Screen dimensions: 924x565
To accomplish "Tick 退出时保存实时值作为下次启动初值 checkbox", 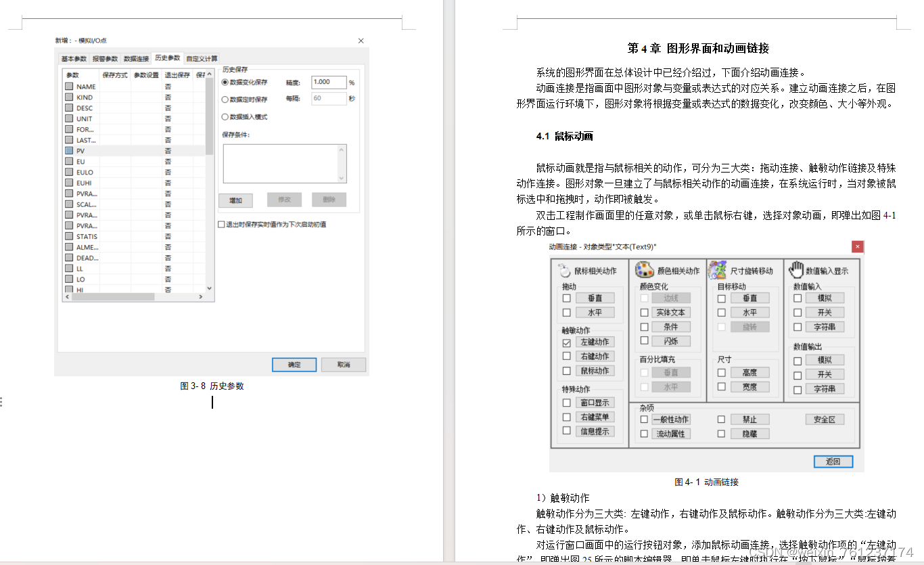I will coord(221,225).
